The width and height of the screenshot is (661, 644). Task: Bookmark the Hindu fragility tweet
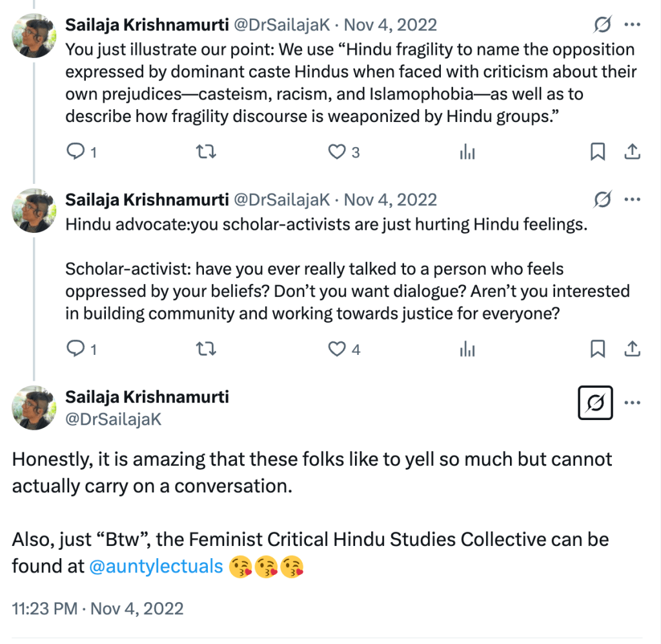[598, 152]
